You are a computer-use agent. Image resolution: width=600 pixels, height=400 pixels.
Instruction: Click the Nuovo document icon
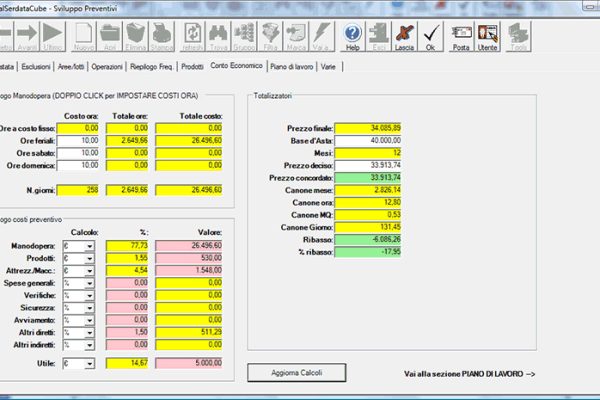coord(84,37)
